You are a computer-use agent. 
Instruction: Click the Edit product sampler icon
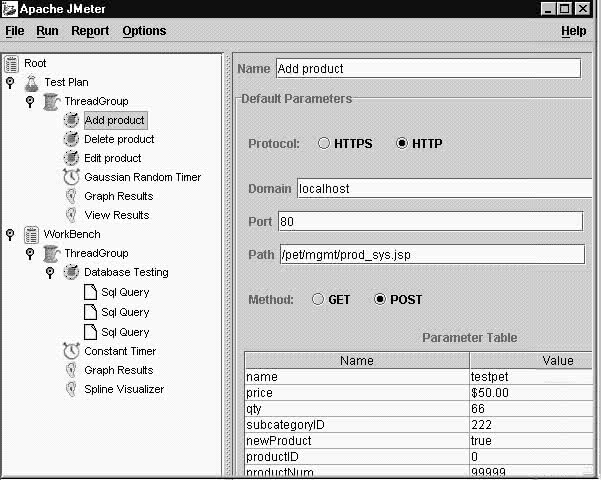71,158
